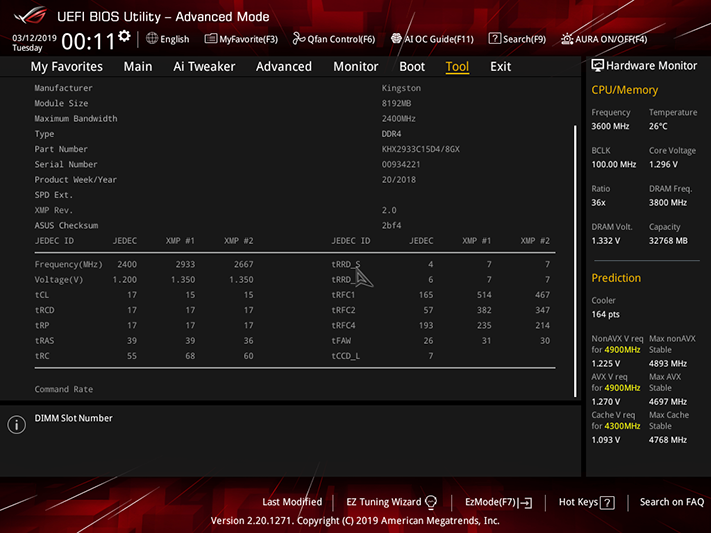Select the Manufacturer row
Screen dimensions: 711x533
pyautogui.click(x=295, y=88)
